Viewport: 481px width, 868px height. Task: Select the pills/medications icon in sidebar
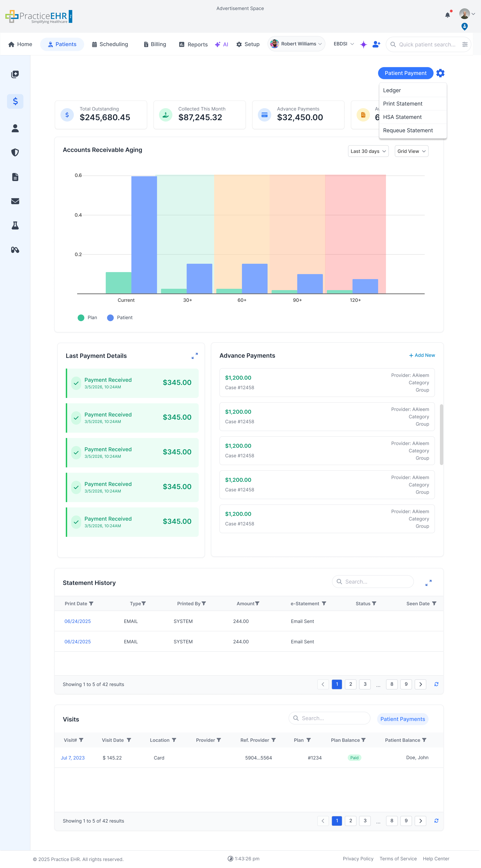coord(15,250)
